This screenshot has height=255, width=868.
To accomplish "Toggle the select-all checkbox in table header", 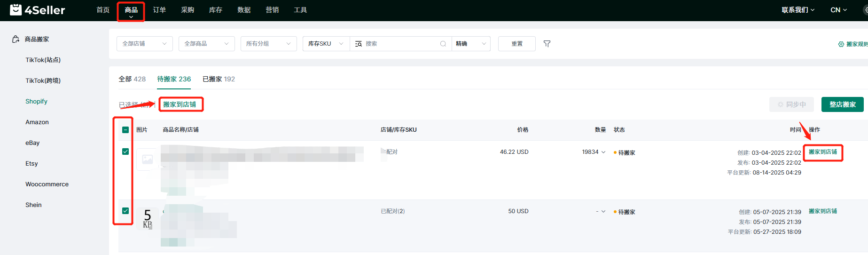I will pos(125,130).
